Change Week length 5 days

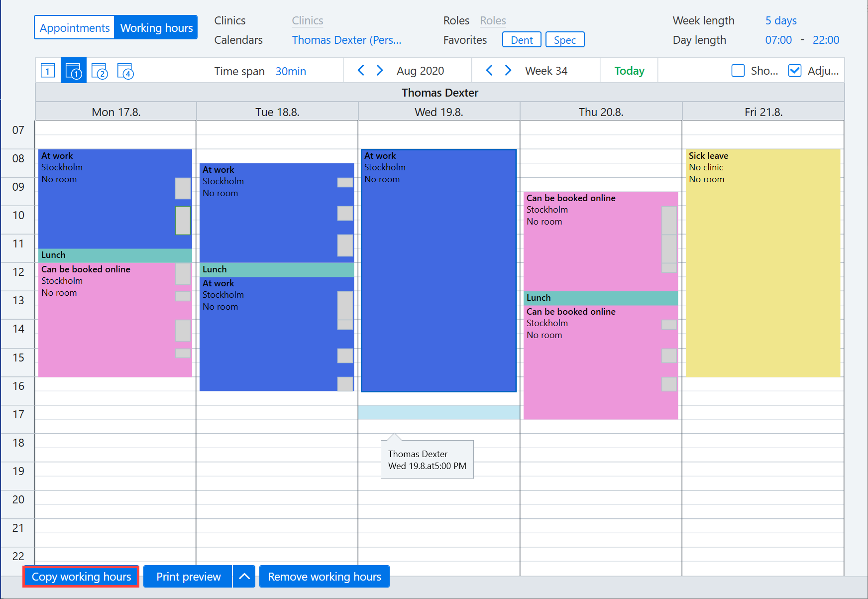tap(781, 20)
